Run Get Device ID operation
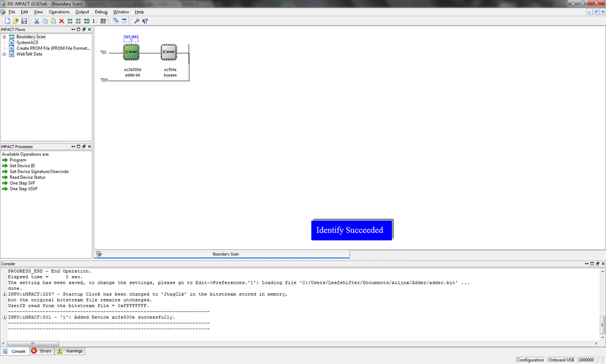This screenshot has height=364, width=606. (22, 166)
